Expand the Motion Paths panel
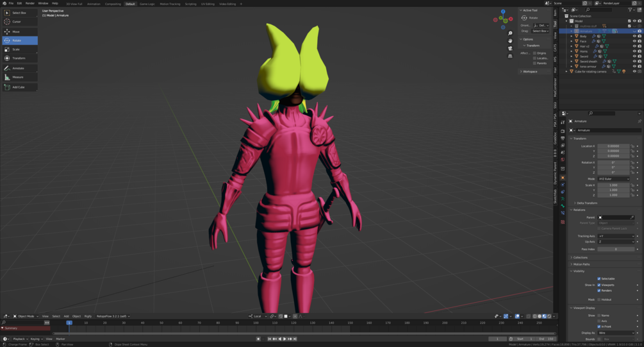The image size is (644, 347). tap(581, 264)
